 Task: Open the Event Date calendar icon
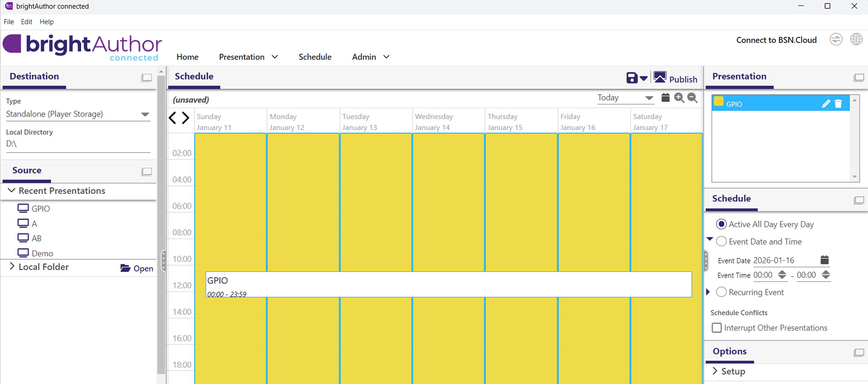824,260
